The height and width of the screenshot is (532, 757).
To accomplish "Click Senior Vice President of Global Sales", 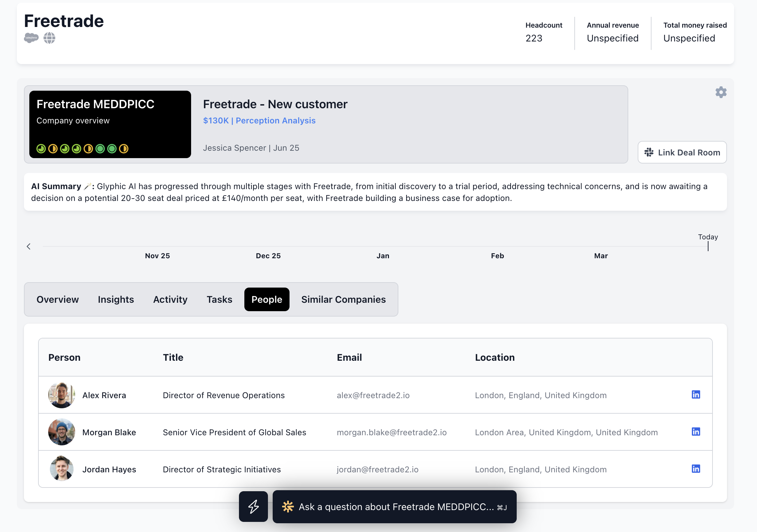I will 235,432.
